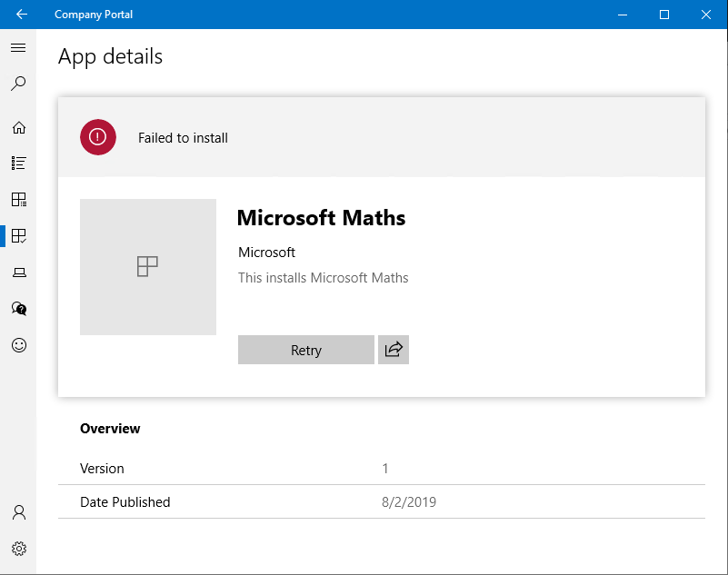Screen dimensions: 728x575
Task: Open Help and support chat icon
Action: [19, 309]
